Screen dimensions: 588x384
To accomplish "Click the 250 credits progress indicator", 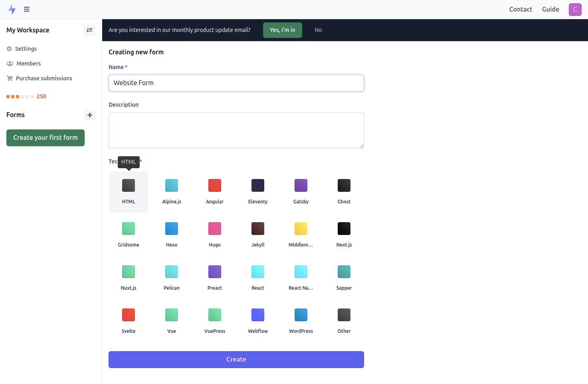I will pyautogui.click(x=26, y=96).
